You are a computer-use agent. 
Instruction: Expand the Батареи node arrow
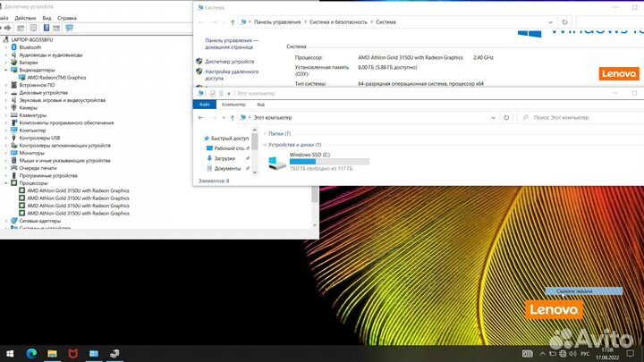[6, 63]
